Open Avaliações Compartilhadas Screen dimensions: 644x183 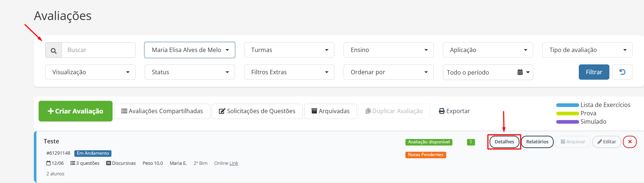[x=162, y=111]
